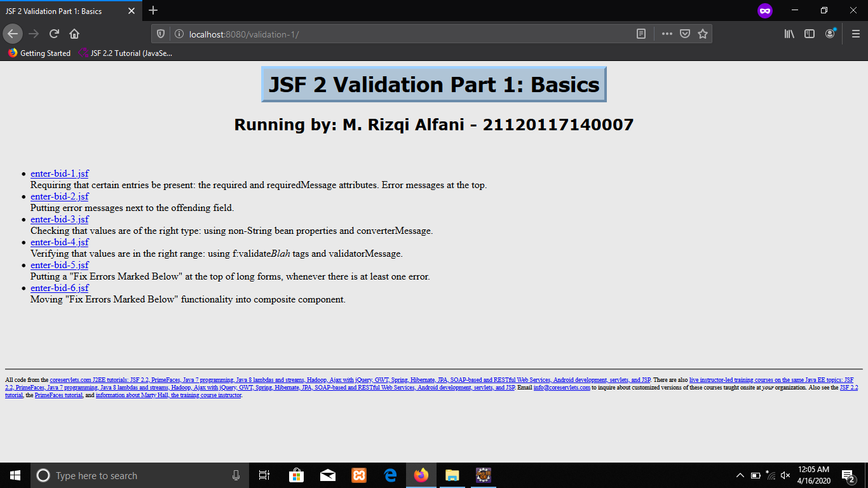
Task: Open Microsoft Edge from the taskbar
Action: click(x=390, y=475)
